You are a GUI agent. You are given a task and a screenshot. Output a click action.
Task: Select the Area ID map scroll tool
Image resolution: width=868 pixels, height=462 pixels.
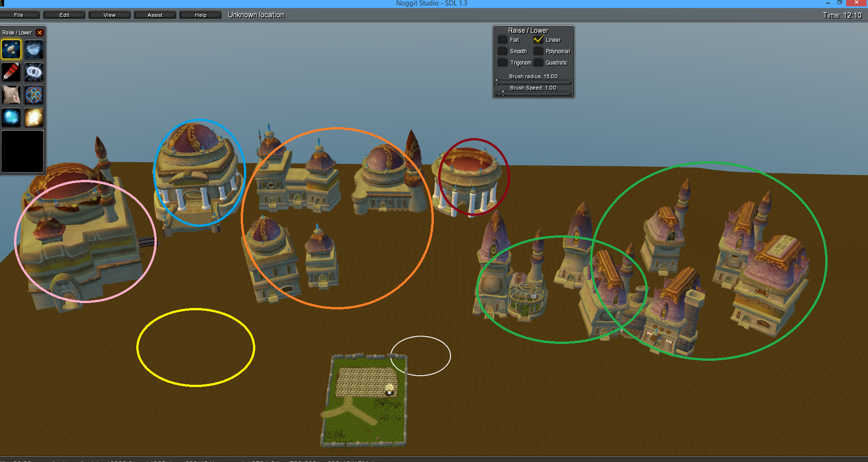(11, 95)
